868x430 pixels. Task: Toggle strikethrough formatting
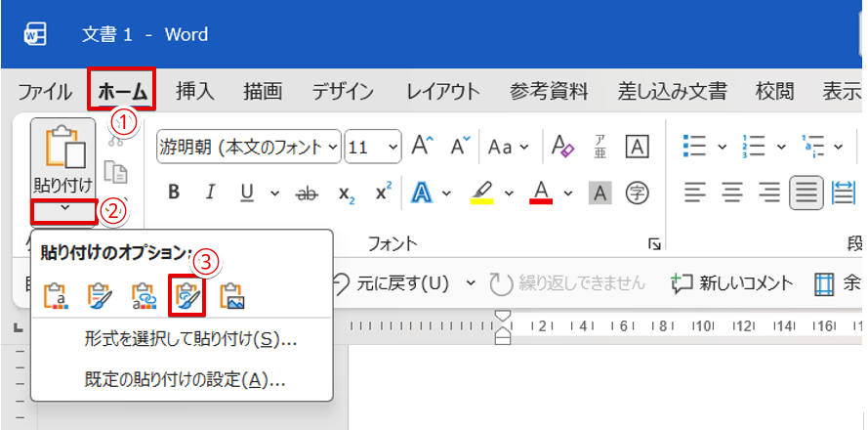point(308,193)
